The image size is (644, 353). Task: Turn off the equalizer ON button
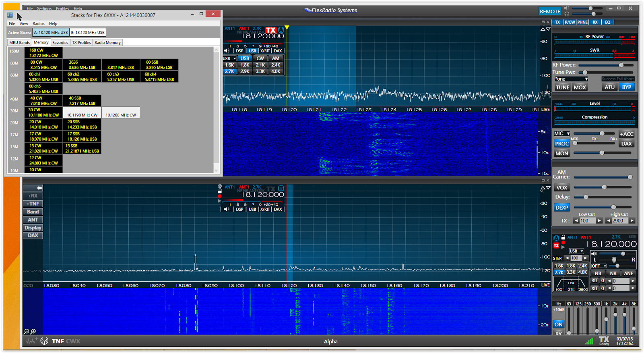pyautogui.click(x=558, y=324)
